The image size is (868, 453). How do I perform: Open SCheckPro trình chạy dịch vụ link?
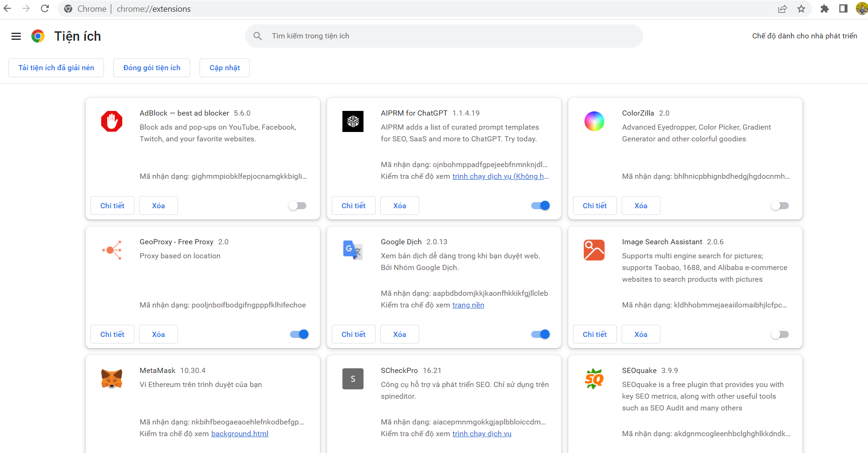click(x=482, y=434)
